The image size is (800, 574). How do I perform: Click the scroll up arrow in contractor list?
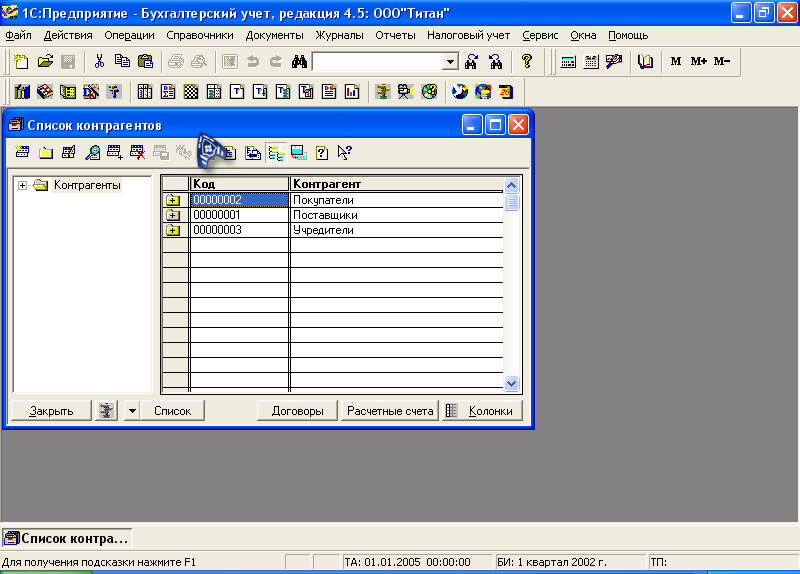pyautogui.click(x=511, y=185)
